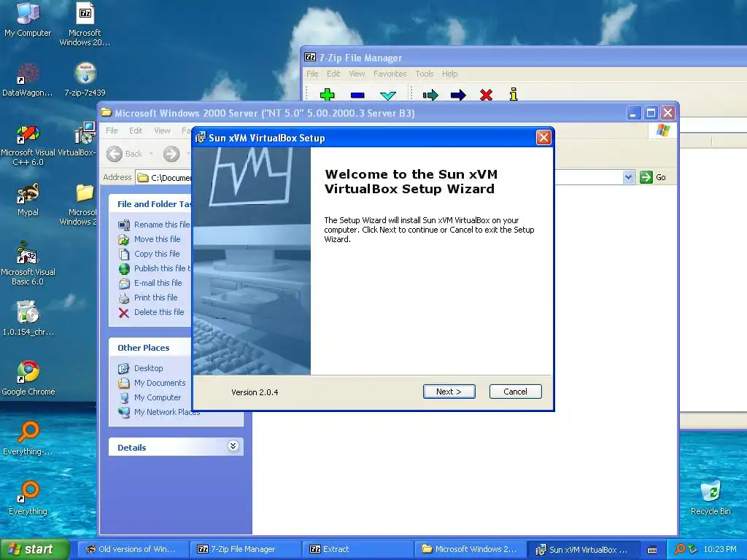Click Print this file link
Screen dimensions: 747x560
point(156,297)
